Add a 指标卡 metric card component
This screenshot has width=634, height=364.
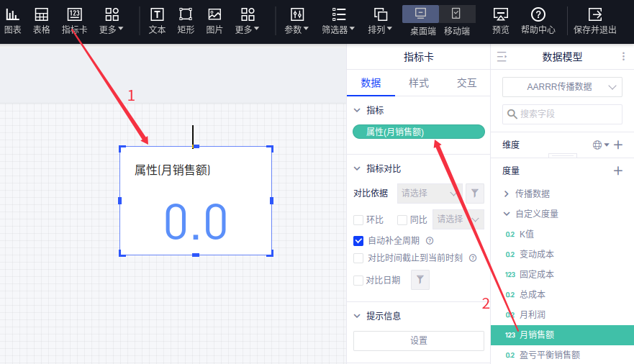click(74, 14)
